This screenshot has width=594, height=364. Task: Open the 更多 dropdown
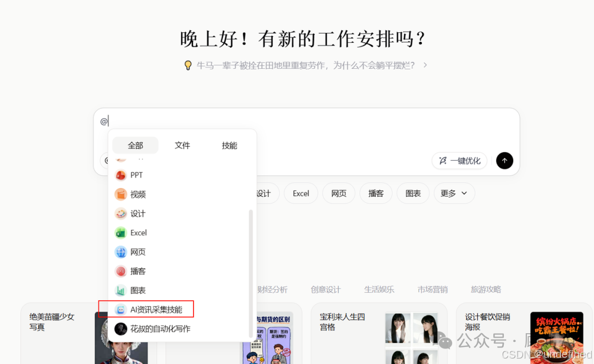[x=454, y=193]
